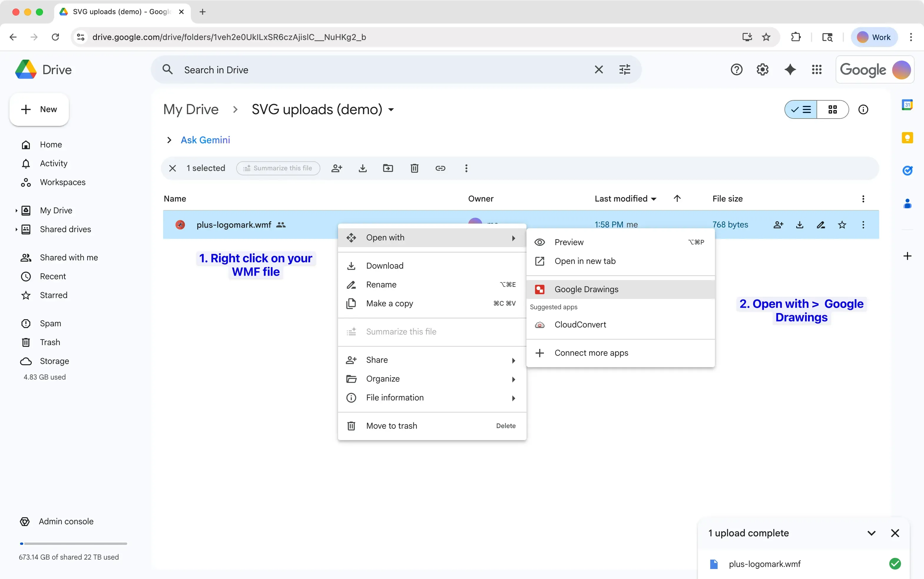Expand the Shared drives section
The image size is (924, 579).
[x=16, y=229]
